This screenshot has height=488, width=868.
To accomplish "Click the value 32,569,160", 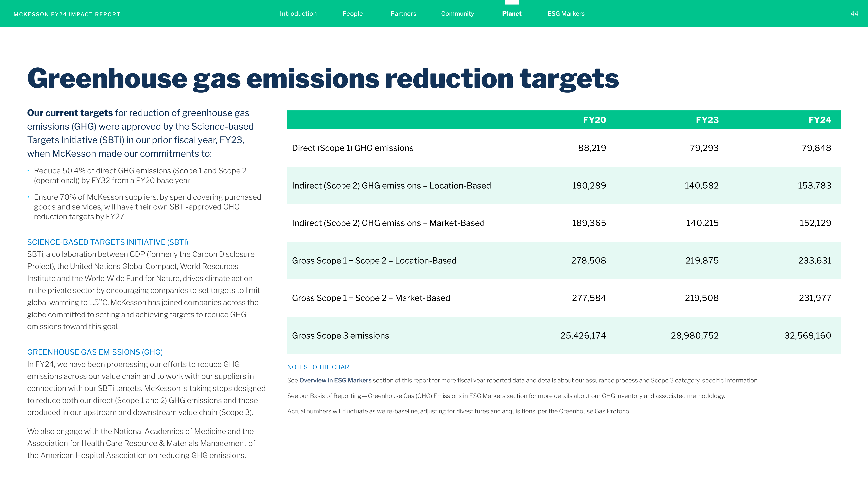I will click(808, 335).
